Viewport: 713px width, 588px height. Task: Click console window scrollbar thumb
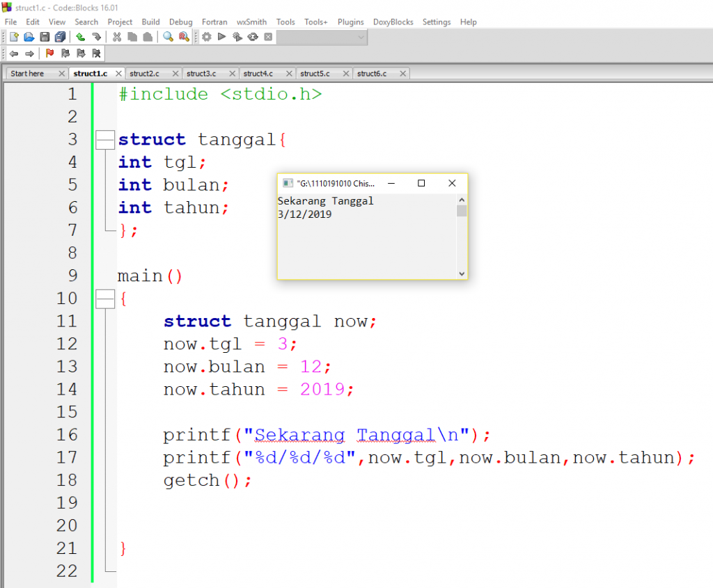[x=462, y=211]
